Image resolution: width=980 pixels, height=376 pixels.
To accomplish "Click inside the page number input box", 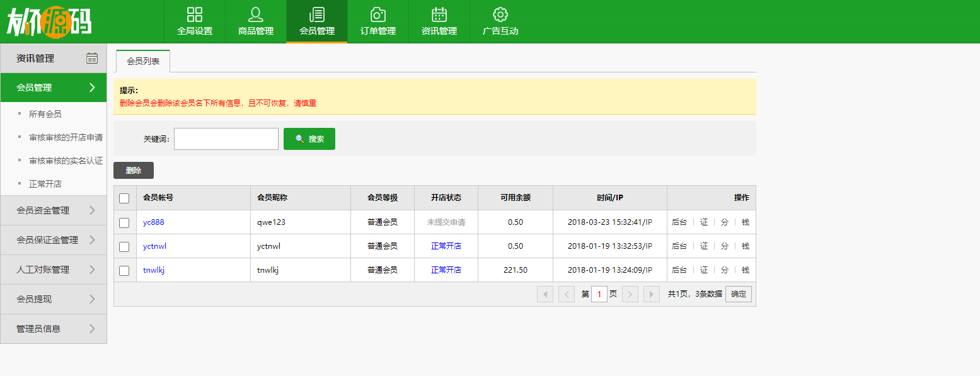I will click(x=599, y=293).
